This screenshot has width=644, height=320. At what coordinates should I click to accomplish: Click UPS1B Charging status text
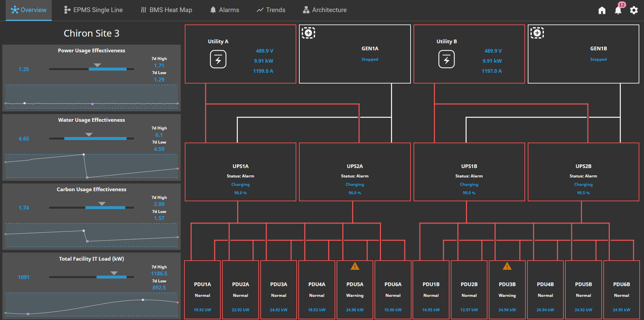tap(469, 184)
